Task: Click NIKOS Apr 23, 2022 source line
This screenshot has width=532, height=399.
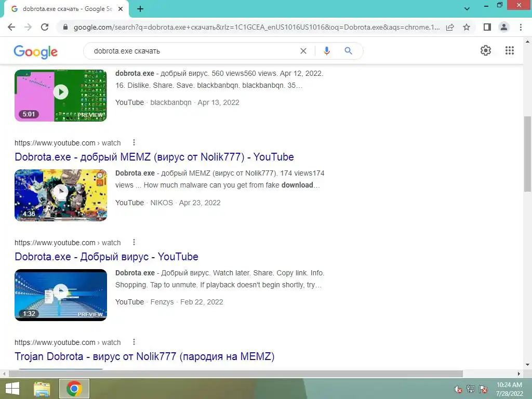Action: tap(168, 203)
